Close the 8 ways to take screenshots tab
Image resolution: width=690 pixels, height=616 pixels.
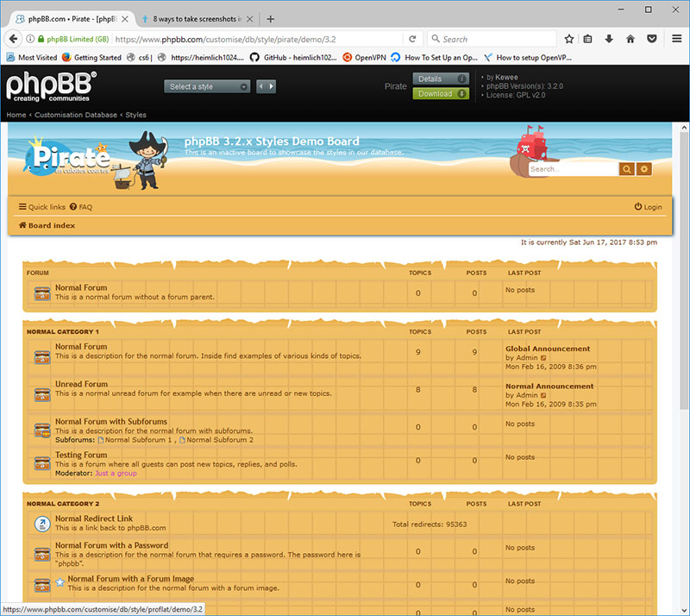[x=249, y=19]
